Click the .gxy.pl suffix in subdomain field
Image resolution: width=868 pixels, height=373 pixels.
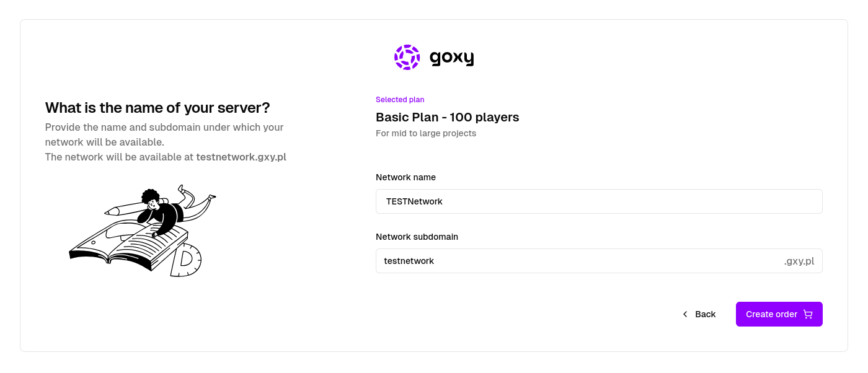[799, 261]
